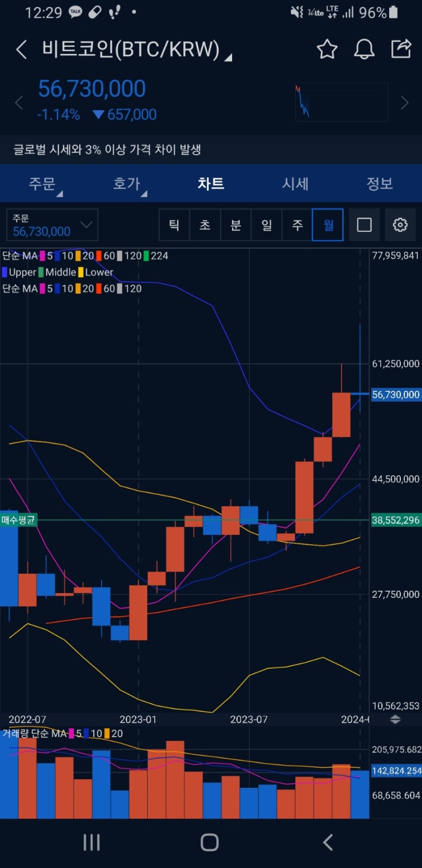Open the 주문 price dropdown
This screenshot has width=422, height=868.
52,225
